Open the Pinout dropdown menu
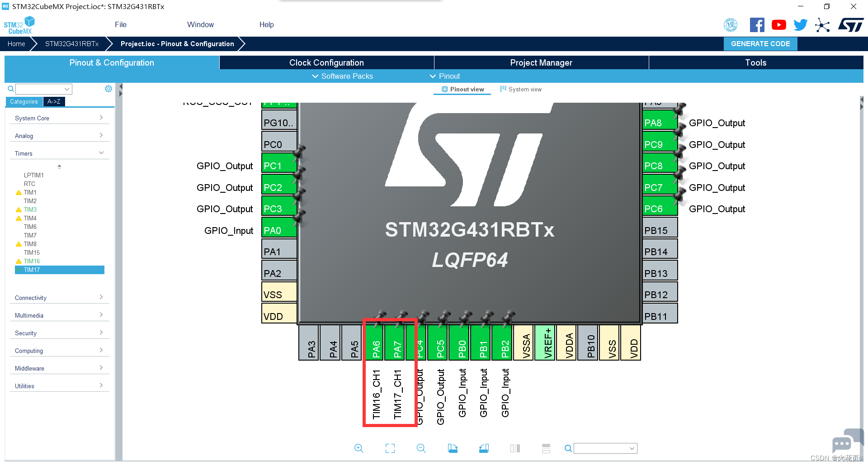 (445, 76)
